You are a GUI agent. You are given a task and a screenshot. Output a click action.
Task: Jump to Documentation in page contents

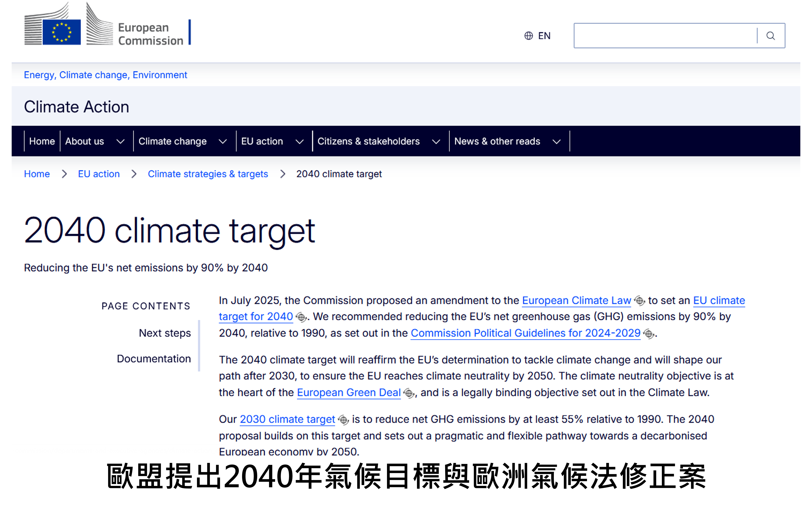(x=154, y=359)
